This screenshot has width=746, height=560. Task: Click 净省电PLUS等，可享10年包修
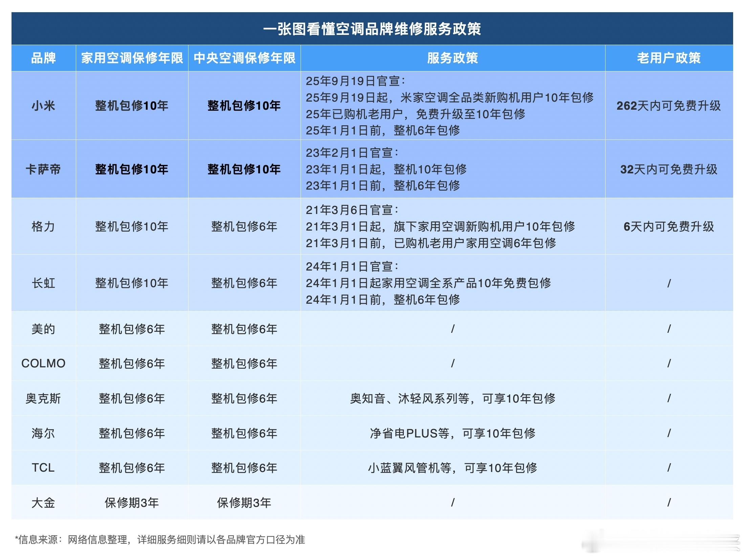(453, 433)
